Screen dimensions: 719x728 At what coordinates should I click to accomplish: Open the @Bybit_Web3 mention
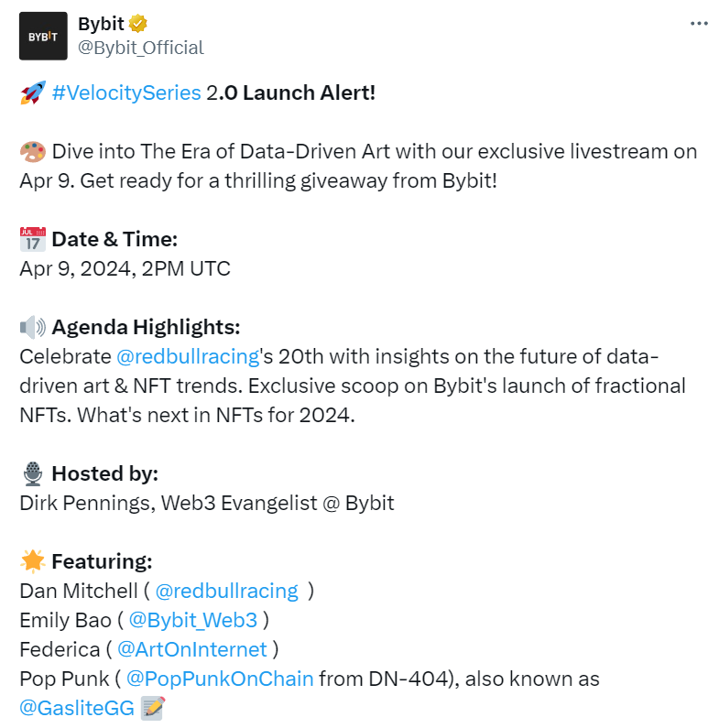[x=193, y=620]
